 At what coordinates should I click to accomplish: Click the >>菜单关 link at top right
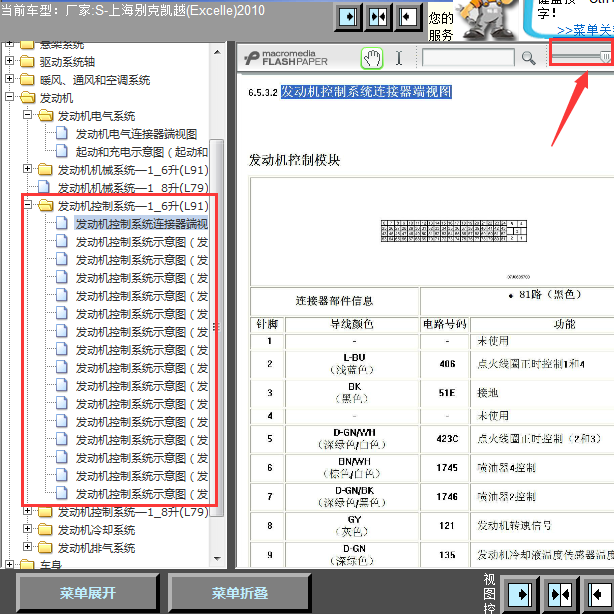tap(585, 31)
